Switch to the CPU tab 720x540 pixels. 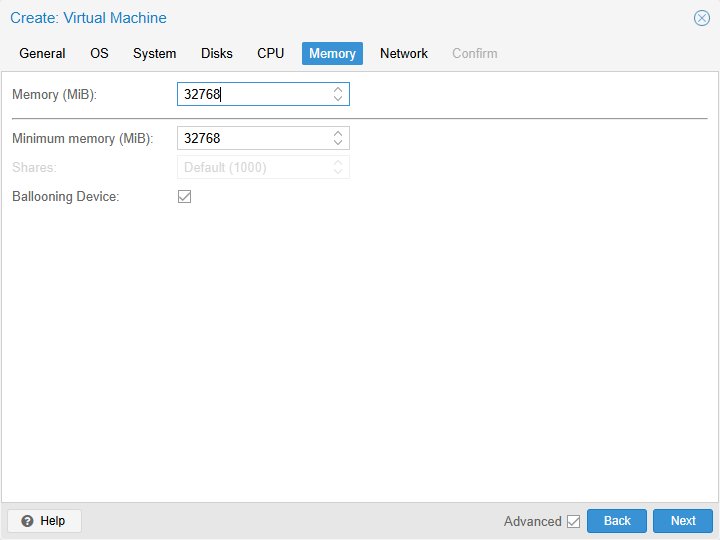point(270,54)
